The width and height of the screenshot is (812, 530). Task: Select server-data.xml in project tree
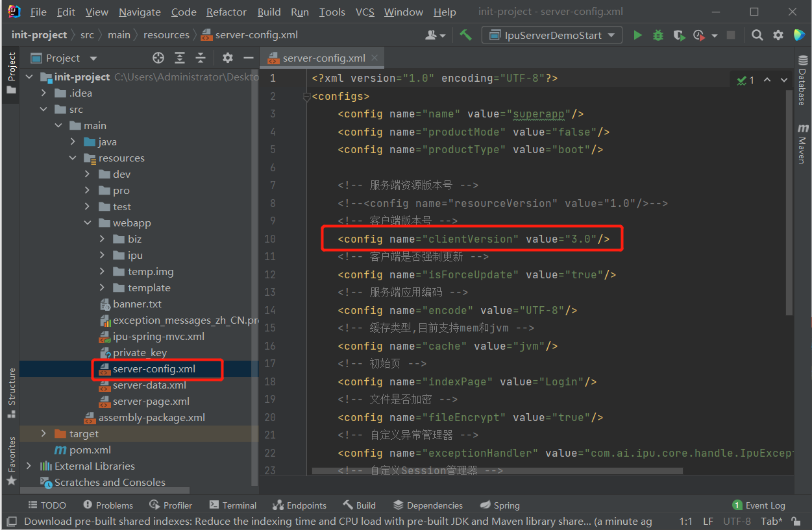point(149,385)
